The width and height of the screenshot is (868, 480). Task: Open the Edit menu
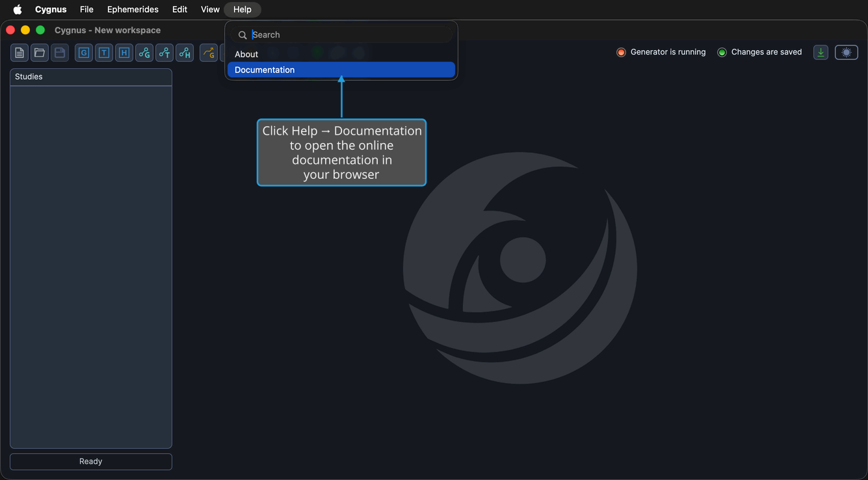[180, 9]
